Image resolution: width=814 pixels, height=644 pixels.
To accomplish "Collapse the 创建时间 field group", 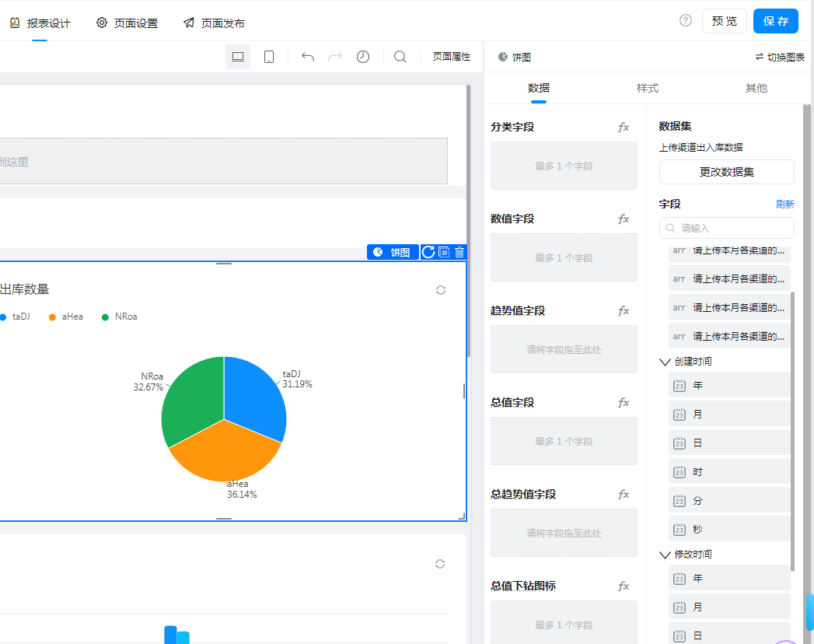I will pos(665,362).
